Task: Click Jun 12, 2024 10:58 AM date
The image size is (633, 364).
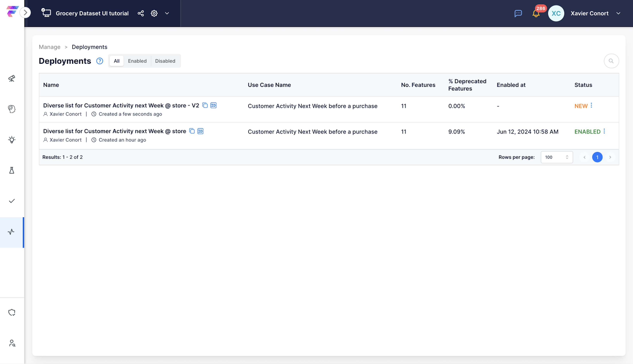Action: click(x=527, y=132)
